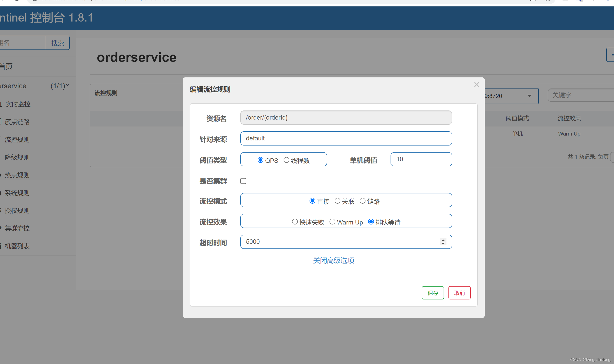Click the 流控规则 panel title

(106, 93)
